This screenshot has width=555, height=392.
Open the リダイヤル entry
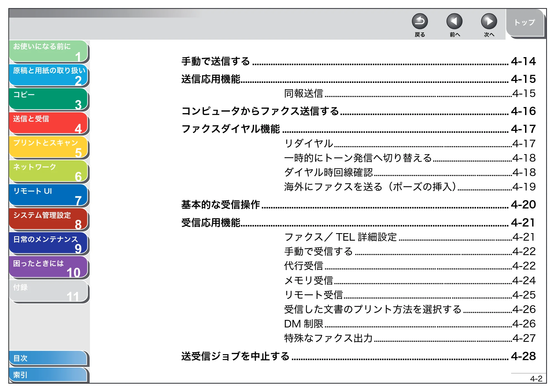(x=410, y=143)
